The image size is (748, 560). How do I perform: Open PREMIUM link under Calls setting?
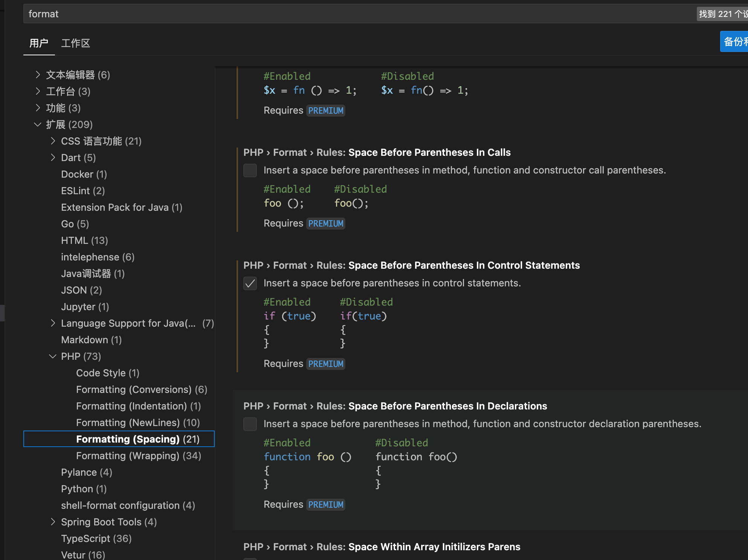pyautogui.click(x=326, y=224)
